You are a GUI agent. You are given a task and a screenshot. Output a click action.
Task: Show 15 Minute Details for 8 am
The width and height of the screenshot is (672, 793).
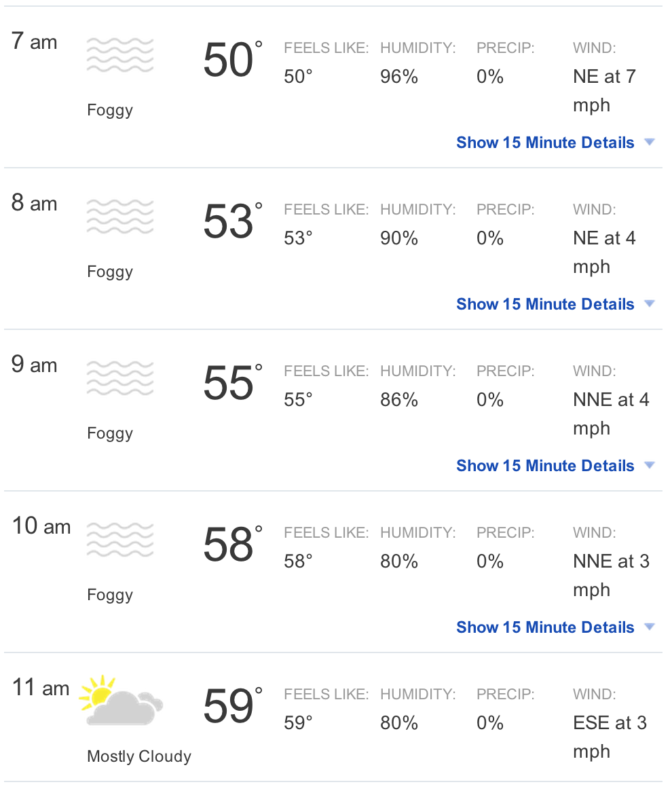click(545, 304)
